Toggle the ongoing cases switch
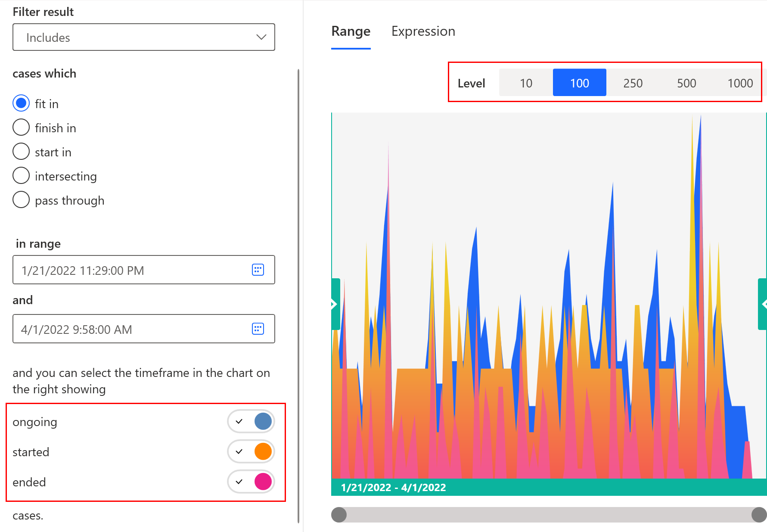Viewport: 767px width, 532px height. (251, 421)
